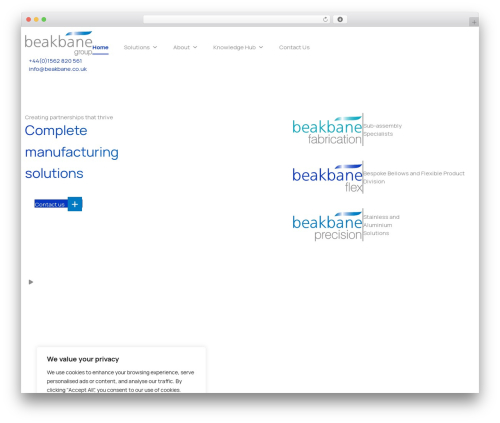This screenshot has height=423, width=500.
Task: Click the Contact us button
Action: tap(51, 204)
